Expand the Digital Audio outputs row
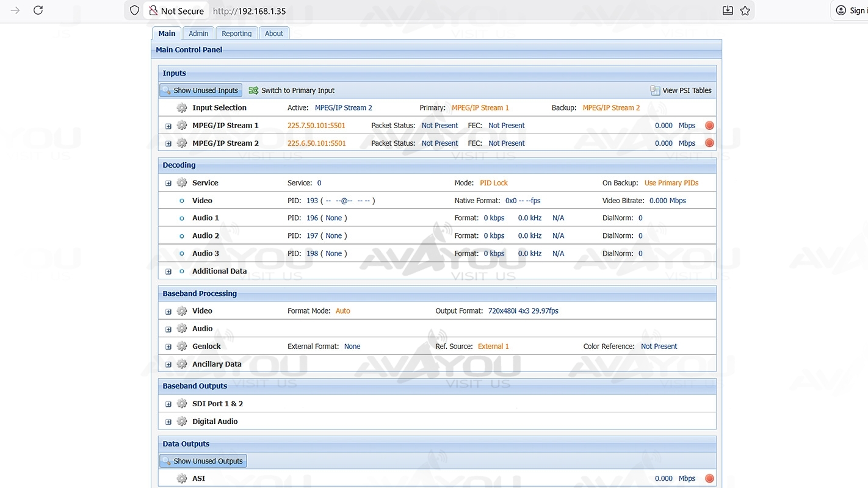868x488 pixels. [x=168, y=422]
